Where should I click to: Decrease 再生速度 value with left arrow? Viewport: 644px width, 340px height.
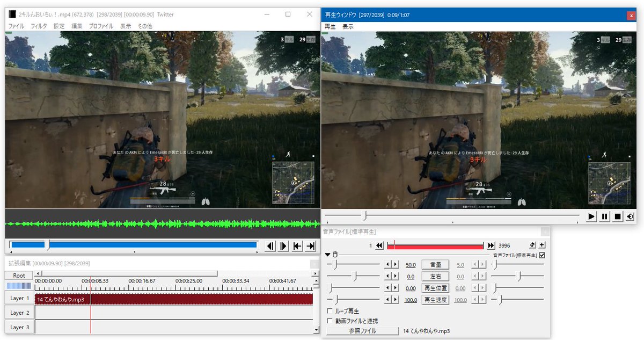(387, 300)
